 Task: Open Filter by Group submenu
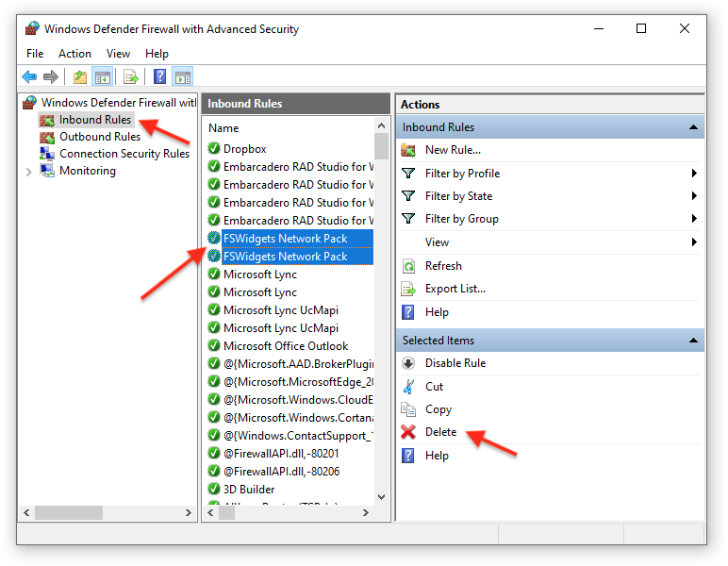(550, 219)
